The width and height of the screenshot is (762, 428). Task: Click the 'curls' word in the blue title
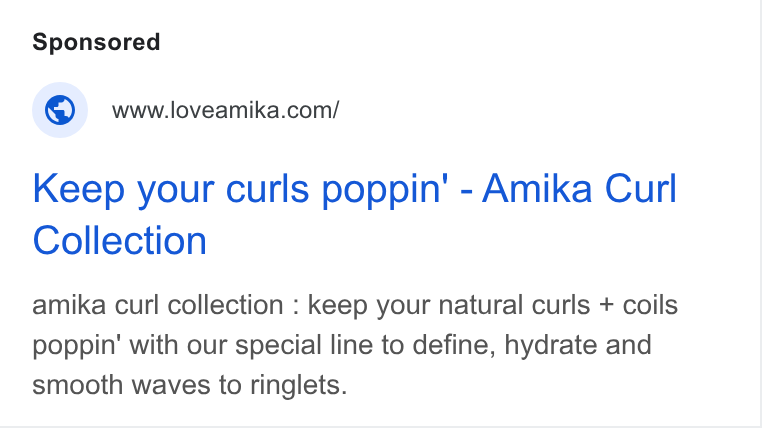click(267, 188)
